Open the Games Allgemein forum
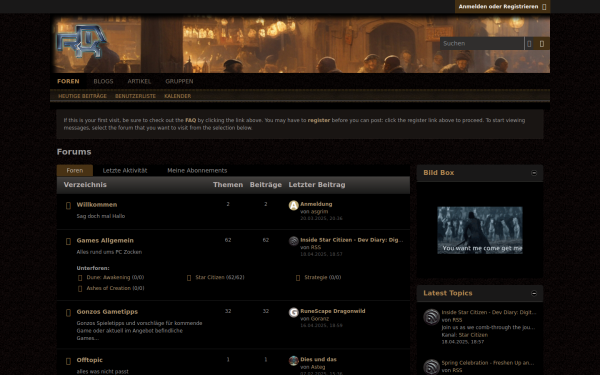Screen dimensions: 600x375 point(105,241)
